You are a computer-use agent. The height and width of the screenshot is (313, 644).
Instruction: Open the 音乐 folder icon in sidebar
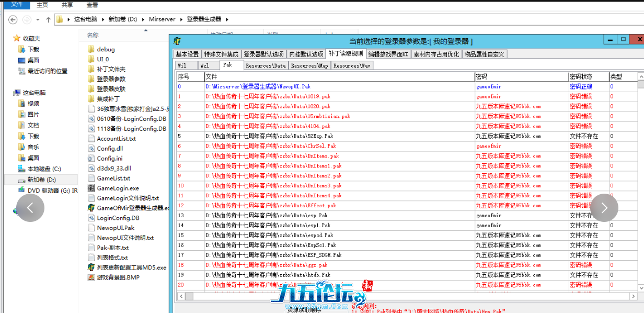coord(21,147)
